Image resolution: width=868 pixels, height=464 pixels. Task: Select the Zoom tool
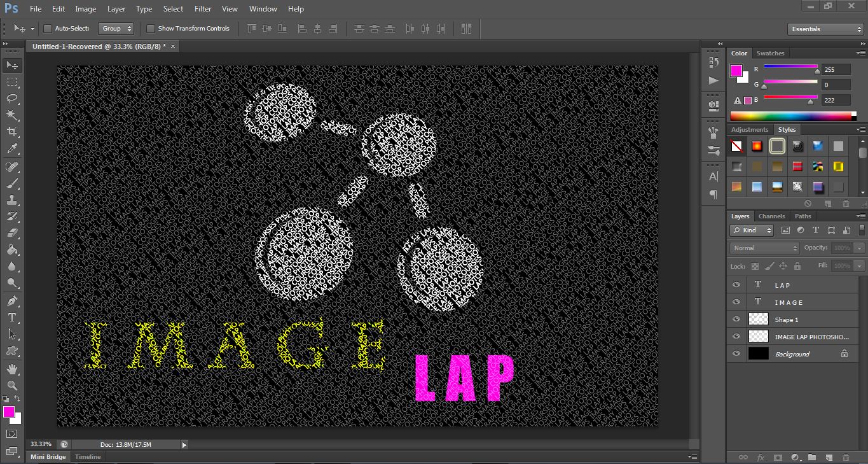pyautogui.click(x=12, y=385)
